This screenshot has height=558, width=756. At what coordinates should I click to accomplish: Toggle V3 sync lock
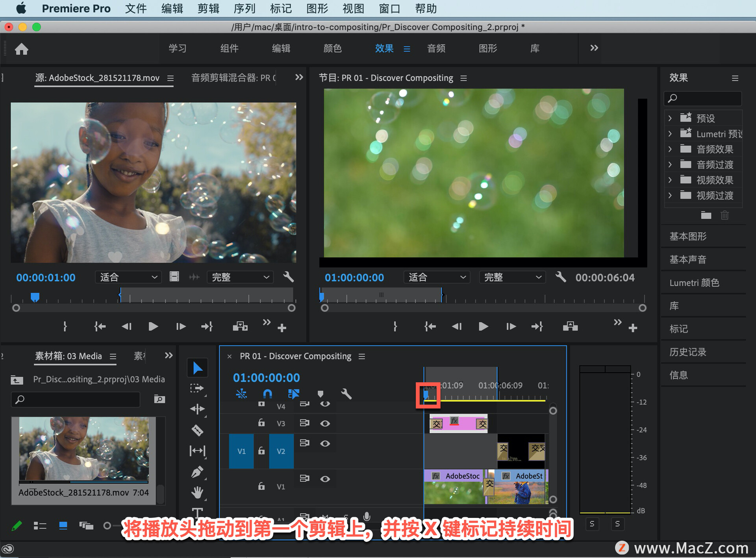[x=305, y=423]
